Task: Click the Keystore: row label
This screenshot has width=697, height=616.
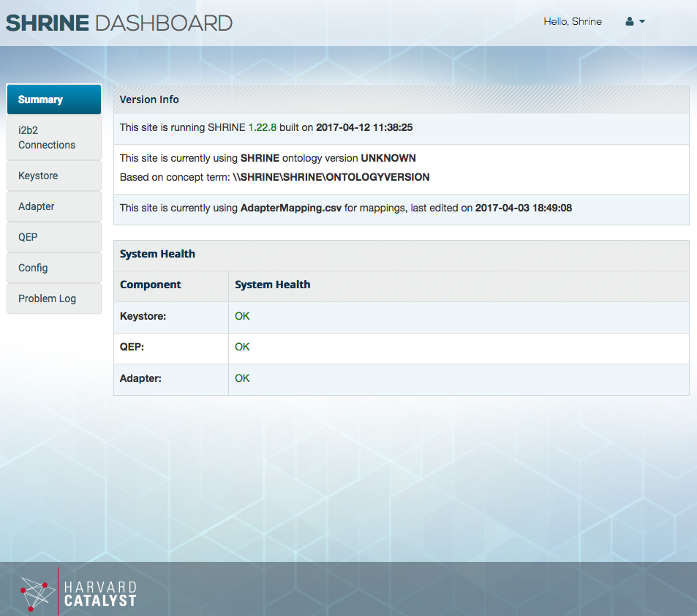Action: tap(143, 316)
